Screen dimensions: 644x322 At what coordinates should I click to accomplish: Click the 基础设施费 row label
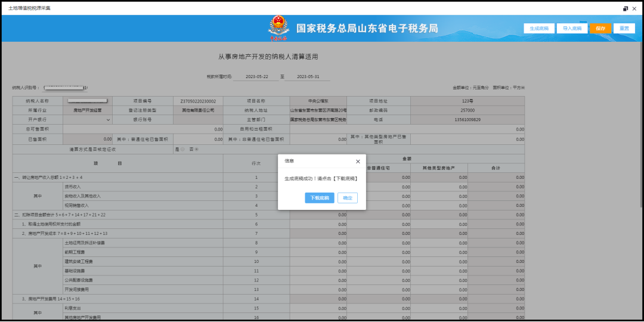tap(75, 271)
